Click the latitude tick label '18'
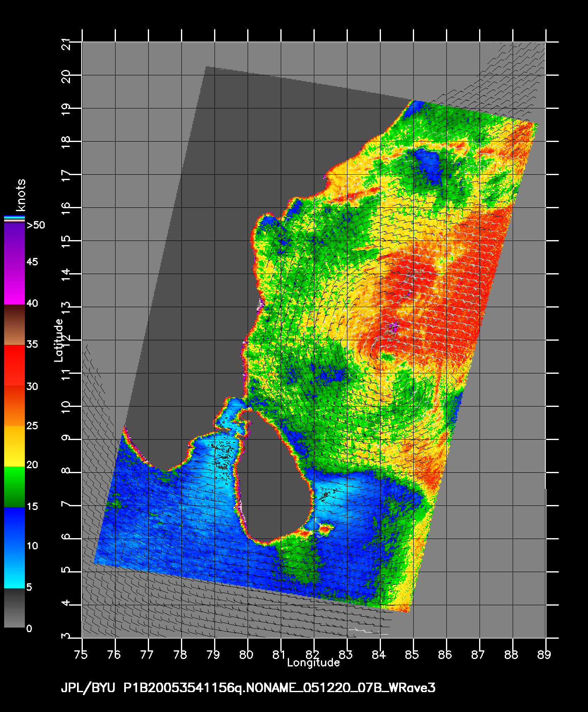The width and height of the screenshot is (588, 712). pos(66,142)
